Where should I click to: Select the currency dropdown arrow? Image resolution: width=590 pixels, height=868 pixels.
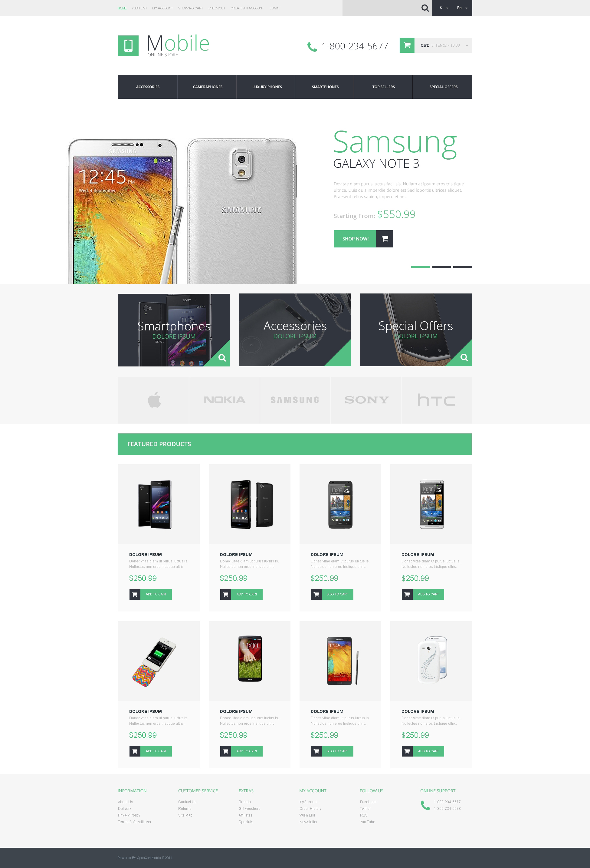pos(448,8)
